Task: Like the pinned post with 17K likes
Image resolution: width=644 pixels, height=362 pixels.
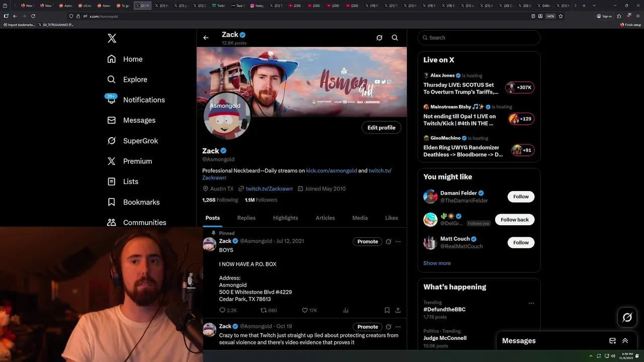Action: tap(309, 310)
